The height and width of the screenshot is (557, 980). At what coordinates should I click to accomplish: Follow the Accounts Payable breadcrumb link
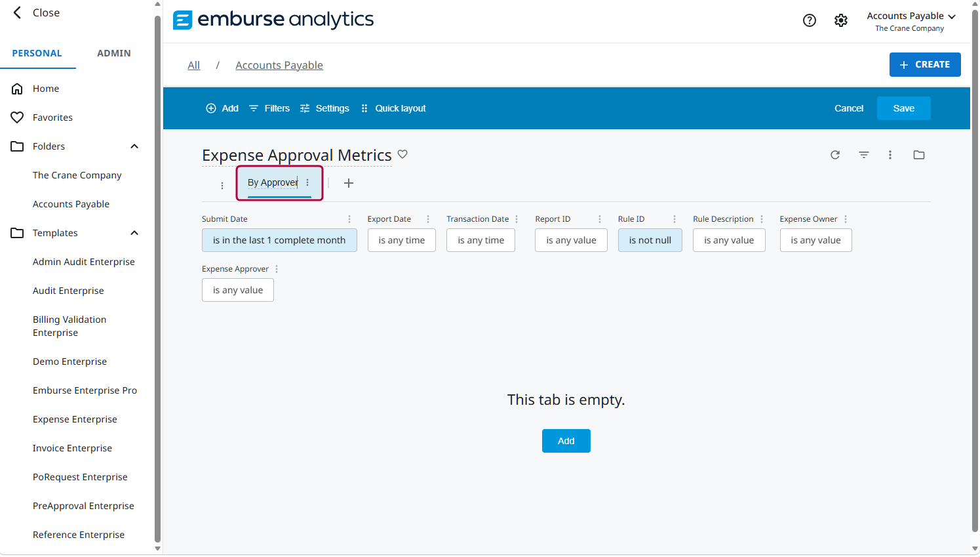pyautogui.click(x=279, y=65)
